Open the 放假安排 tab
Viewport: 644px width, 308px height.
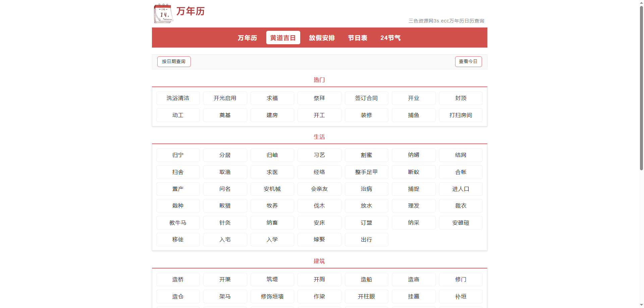pyautogui.click(x=322, y=38)
